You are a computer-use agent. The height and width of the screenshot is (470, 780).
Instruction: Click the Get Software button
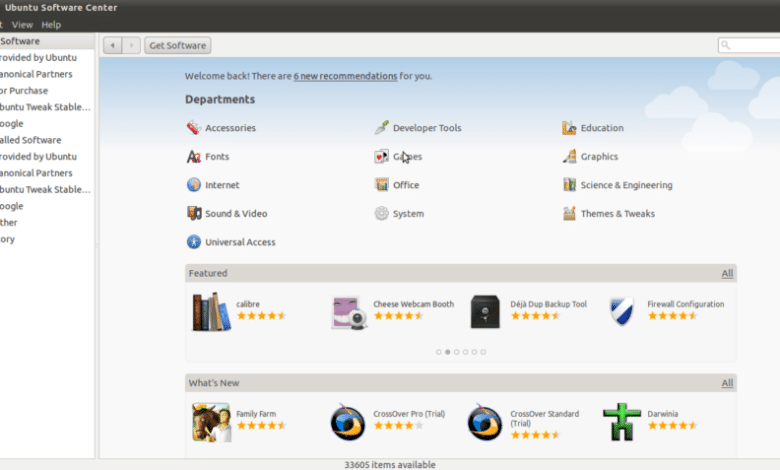click(178, 45)
